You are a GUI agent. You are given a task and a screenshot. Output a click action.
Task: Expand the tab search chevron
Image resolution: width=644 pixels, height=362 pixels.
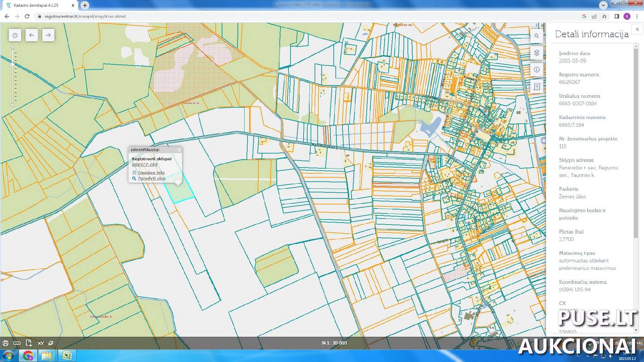(x=603, y=4)
